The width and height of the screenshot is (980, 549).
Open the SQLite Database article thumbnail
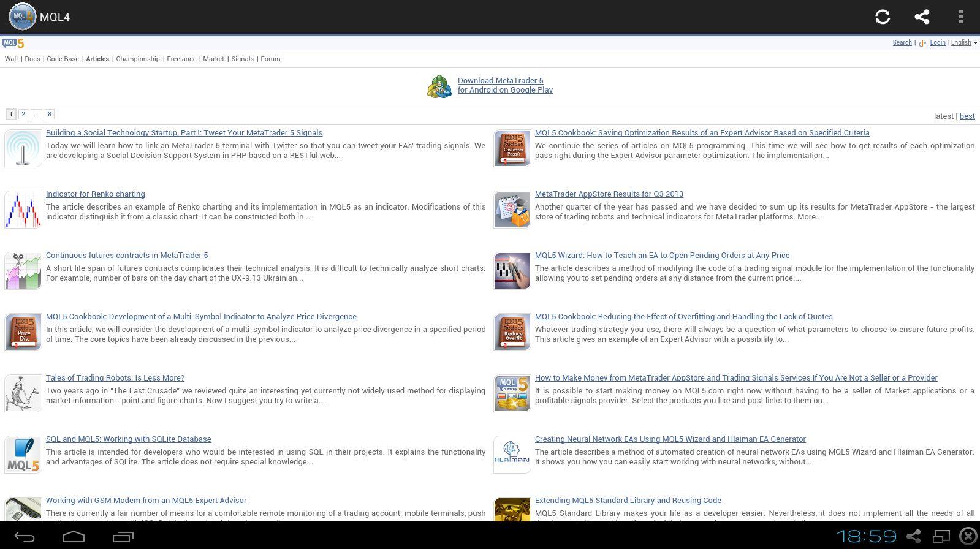coord(23,455)
